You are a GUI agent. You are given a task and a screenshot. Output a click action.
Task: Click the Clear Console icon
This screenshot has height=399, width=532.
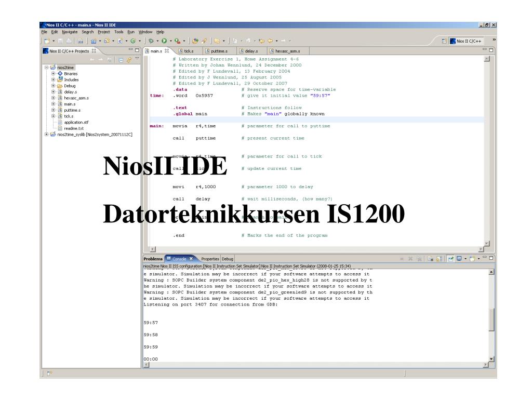coord(431,259)
